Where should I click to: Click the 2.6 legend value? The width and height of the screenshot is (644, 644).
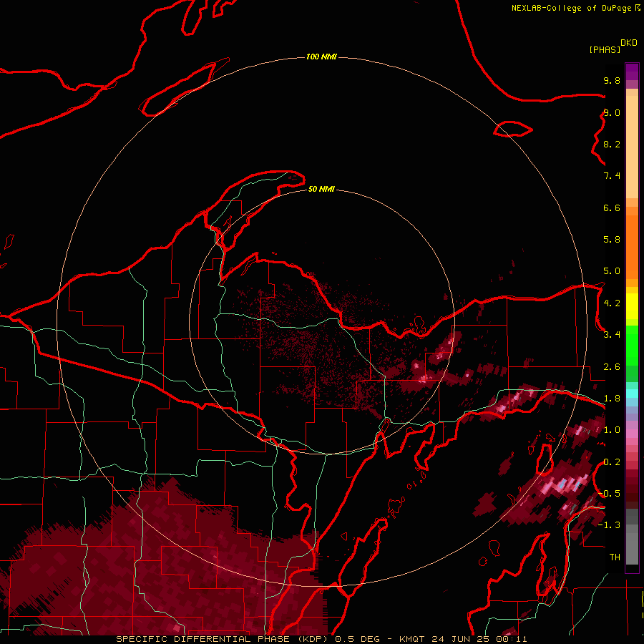[x=612, y=367]
